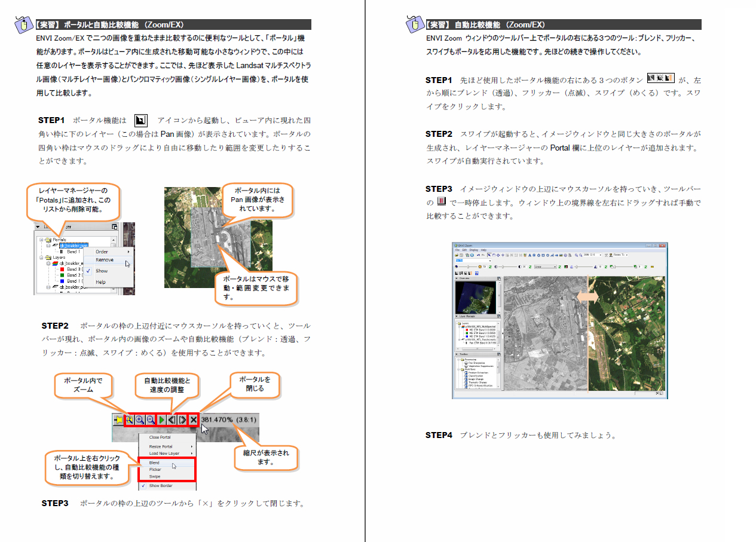Screen dimensions: 756x542
Task: Click the Overview thumbnail image
Action: [x=476, y=297]
